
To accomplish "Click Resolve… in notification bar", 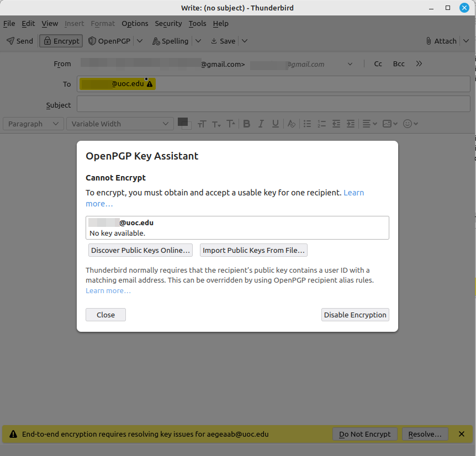I will 425,434.
